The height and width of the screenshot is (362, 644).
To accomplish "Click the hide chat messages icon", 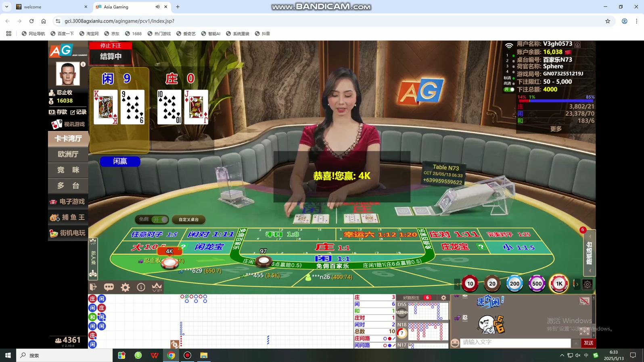I will tap(584, 301).
